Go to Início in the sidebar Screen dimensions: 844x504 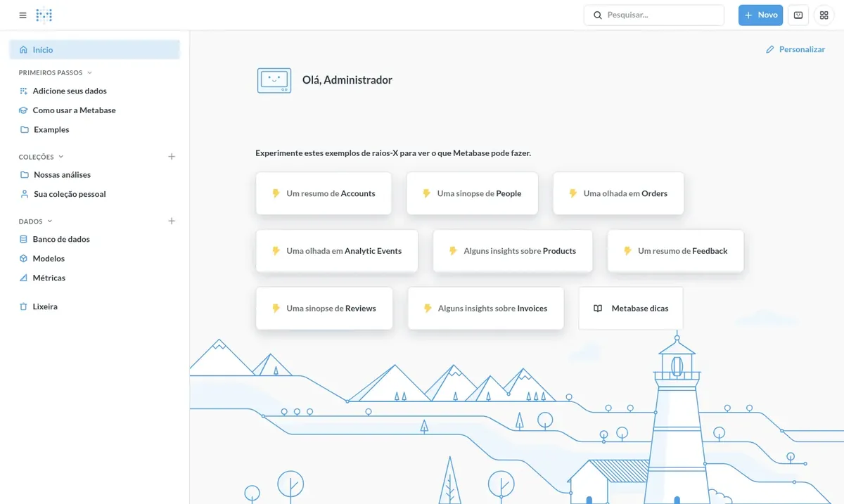(x=95, y=50)
